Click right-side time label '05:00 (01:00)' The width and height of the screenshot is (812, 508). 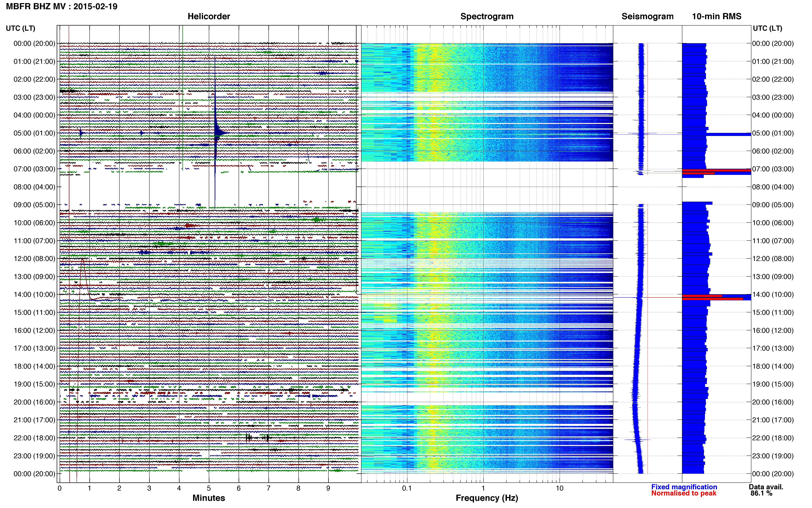pos(773,133)
